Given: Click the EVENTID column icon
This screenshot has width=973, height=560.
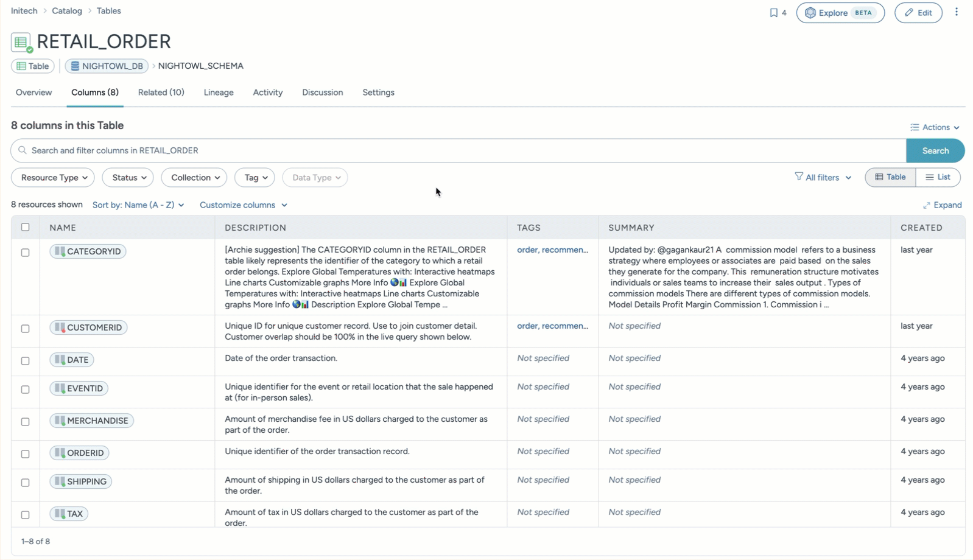Looking at the screenshot, I should click(60, 388).
